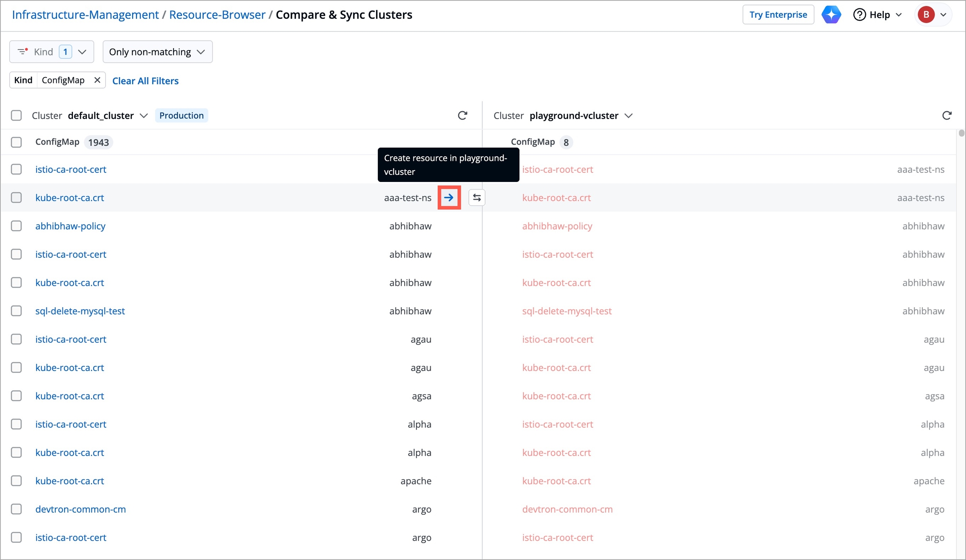Navigate to Resource-Browser breadcrumb
This screenshot has width=966, height=560.
[217, 15]
